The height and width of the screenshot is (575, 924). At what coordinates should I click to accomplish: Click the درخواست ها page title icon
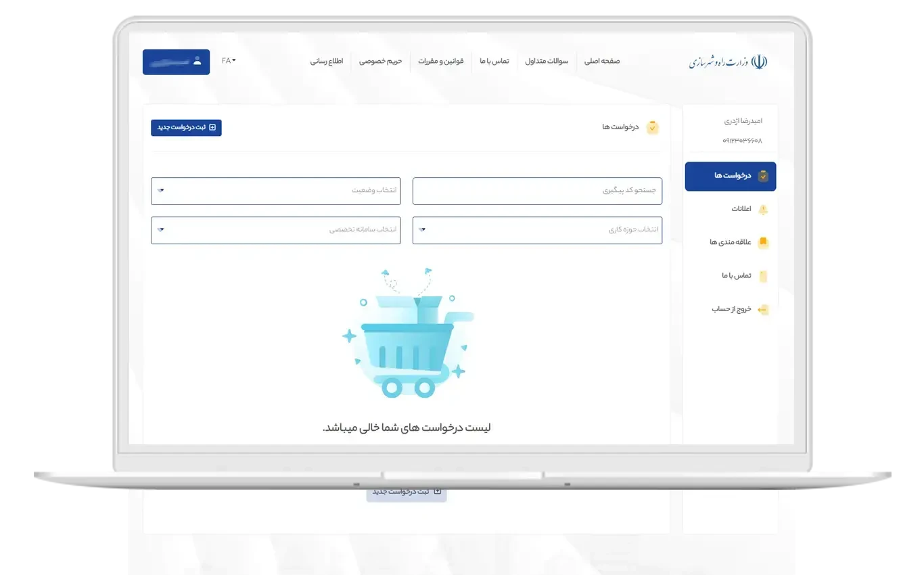click(x=652, y=127)
